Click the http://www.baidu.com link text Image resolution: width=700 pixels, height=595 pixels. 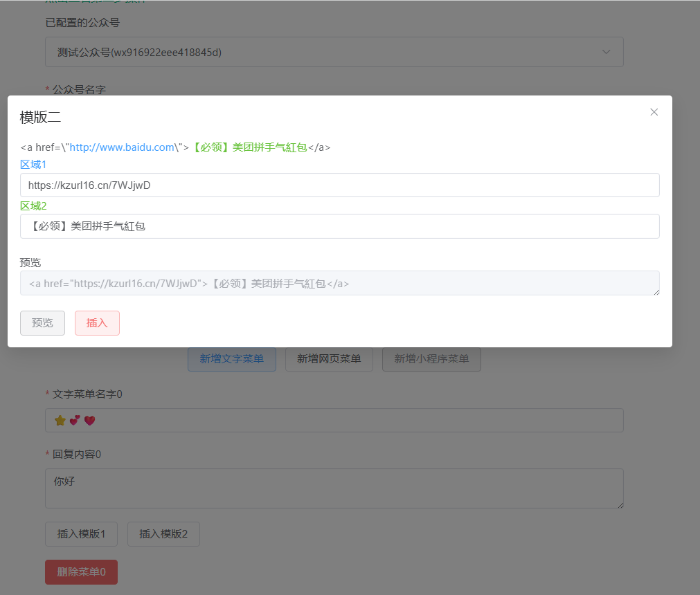coord(122,147)
